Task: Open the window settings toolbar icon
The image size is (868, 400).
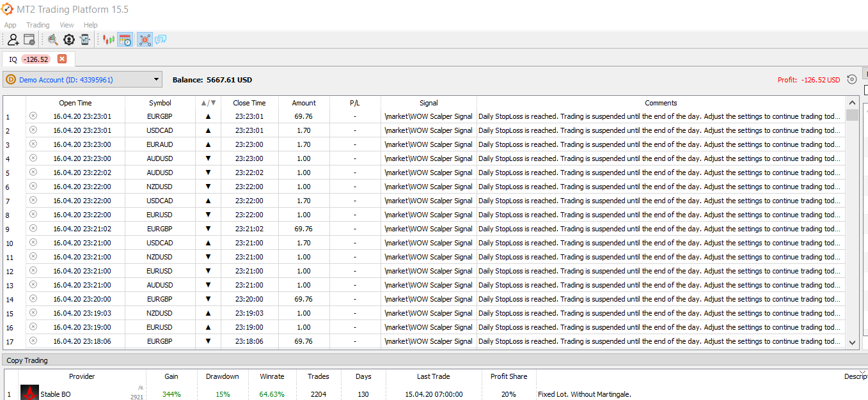Action: (x=29, y=40)
